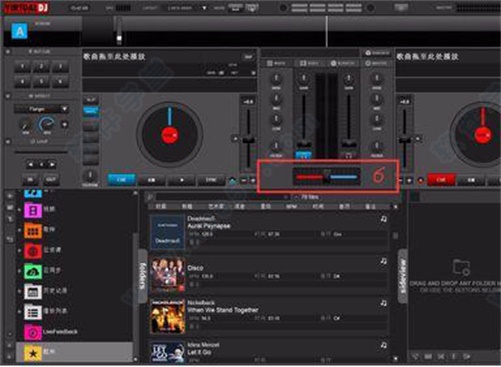Click the left channel top EQ knob
The height and width of the screenshot is (367, 501).
(276, 78)
